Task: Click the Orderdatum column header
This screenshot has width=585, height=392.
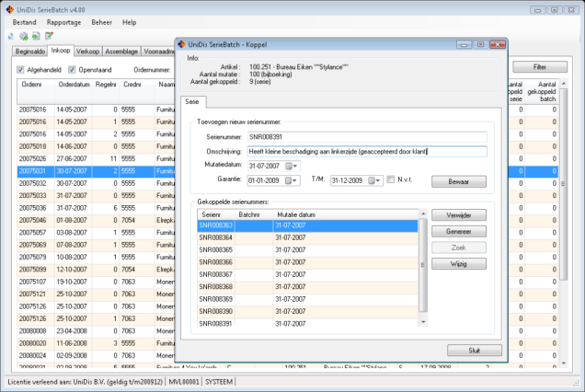Action: (74, 91)
